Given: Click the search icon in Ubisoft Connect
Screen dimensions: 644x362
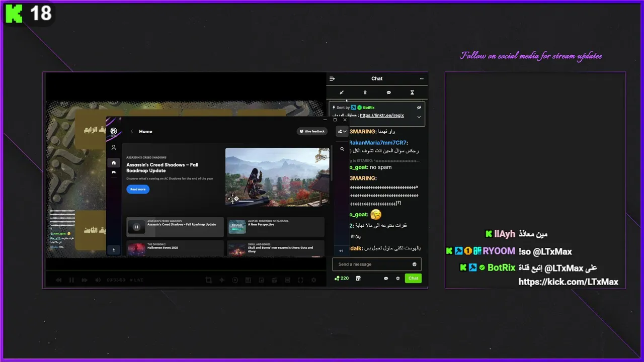Looking at the screenshot, I should click(342, 149).
